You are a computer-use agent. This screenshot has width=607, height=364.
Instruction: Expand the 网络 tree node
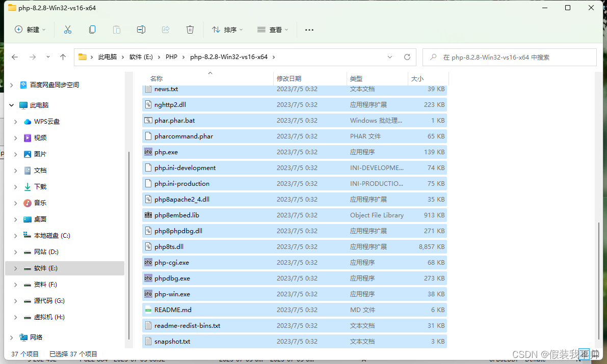tap(12, 338)
